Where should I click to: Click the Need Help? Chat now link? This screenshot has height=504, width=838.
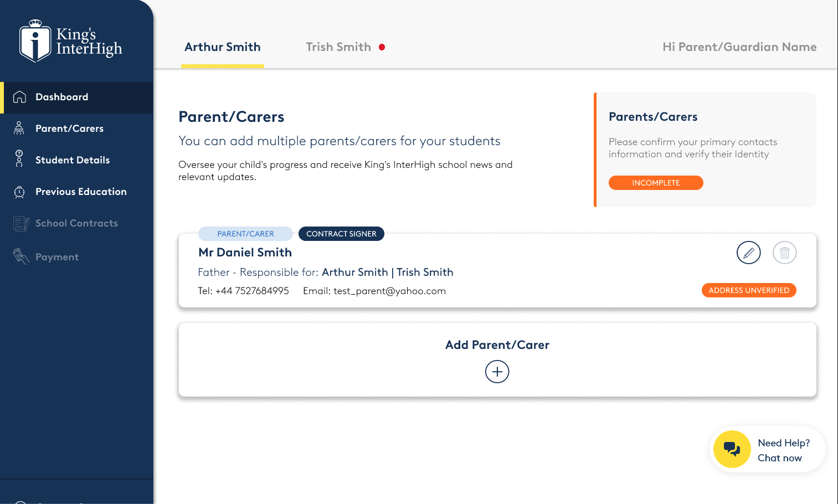pos(783,450)
